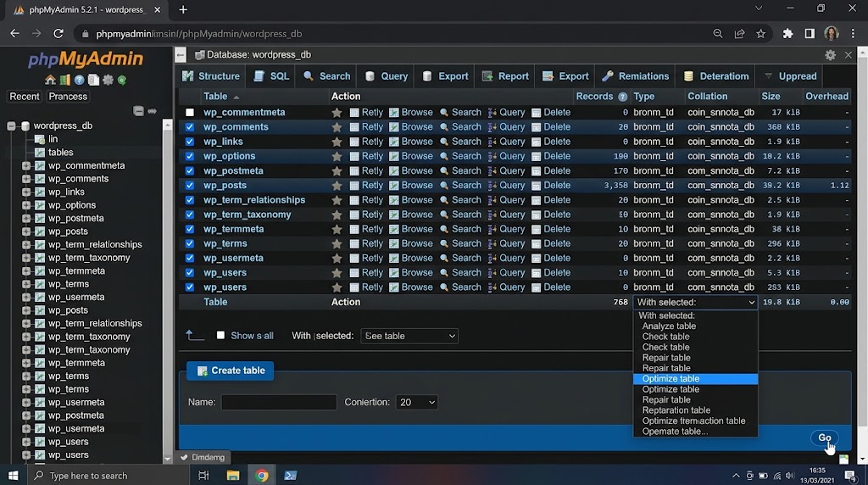Screen dimensions: 868x485
Task: Expand wp_links node in the sidebar tree
Action: 26,192
